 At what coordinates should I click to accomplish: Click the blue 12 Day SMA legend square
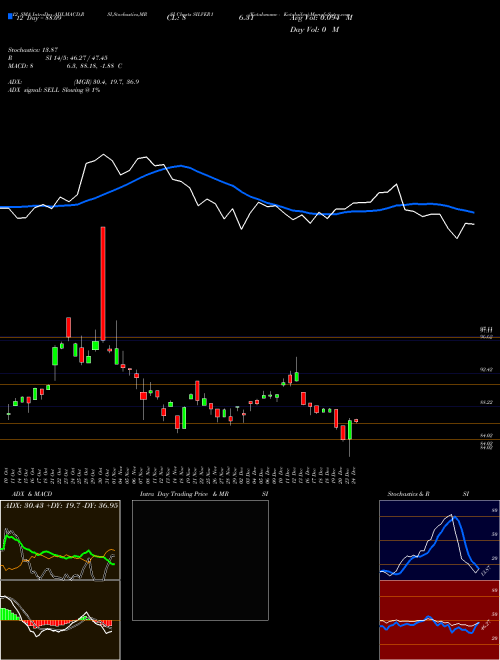(10, 16)
